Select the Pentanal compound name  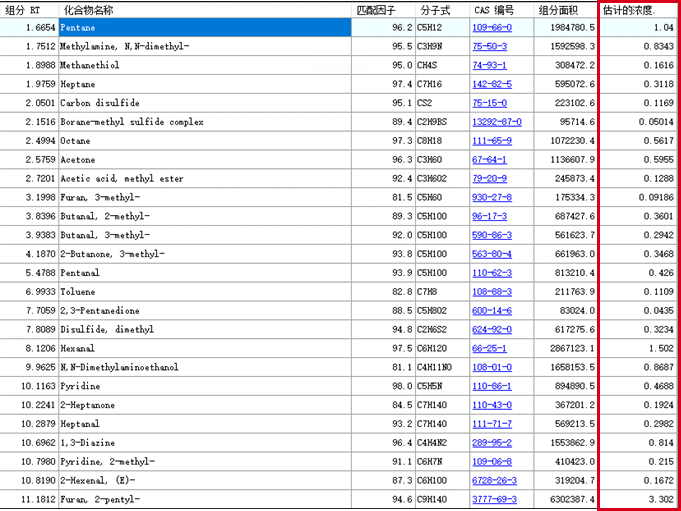80,273
